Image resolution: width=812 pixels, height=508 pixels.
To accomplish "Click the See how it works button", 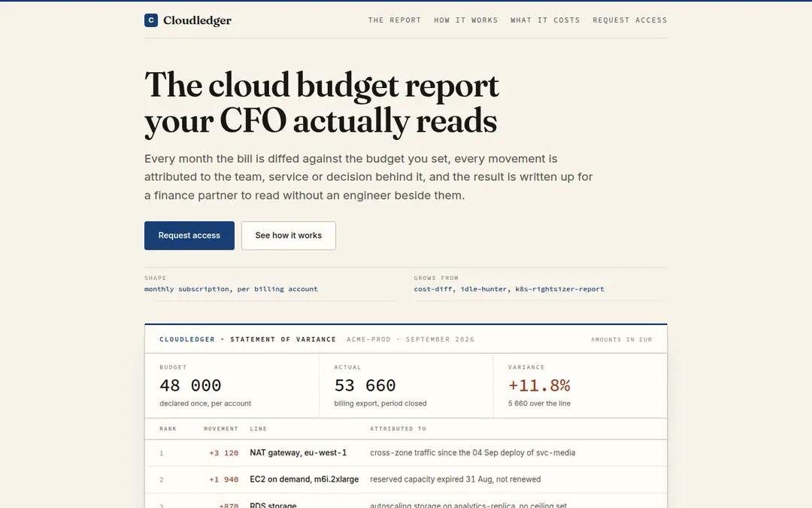I will [x=289, y=236].
